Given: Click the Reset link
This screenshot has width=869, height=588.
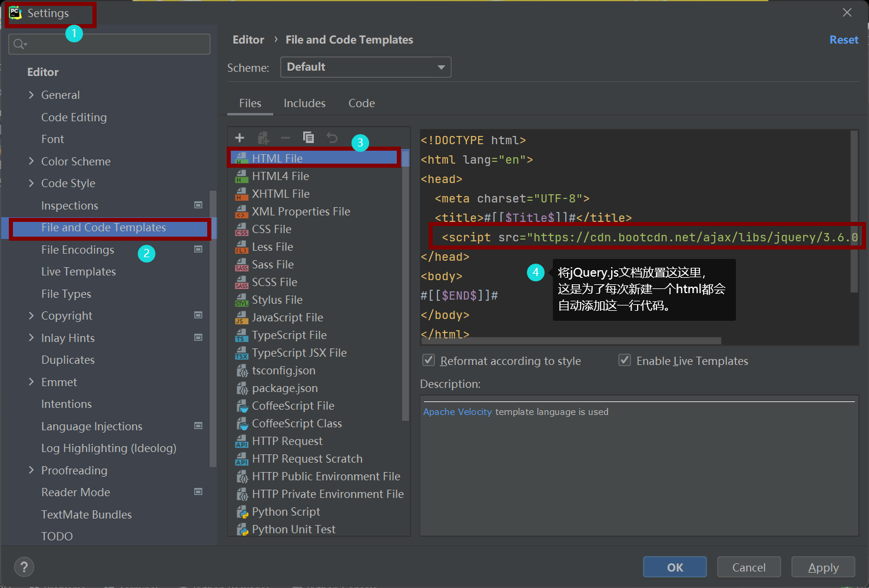Looking at the screenshot, I should click(x=844, y=39).
